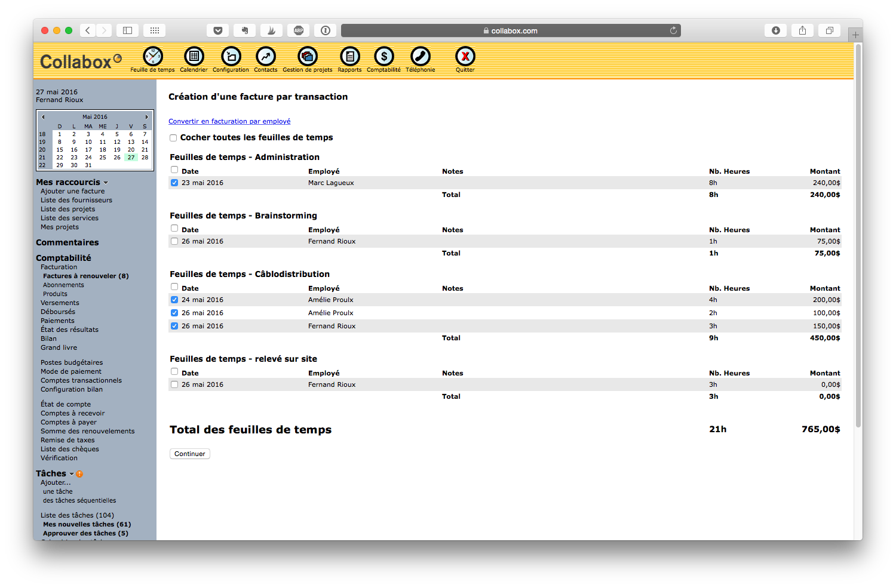This screenshot has height=588, width=896.
Task: Click the 1Password extension icon
Action: 325,30
